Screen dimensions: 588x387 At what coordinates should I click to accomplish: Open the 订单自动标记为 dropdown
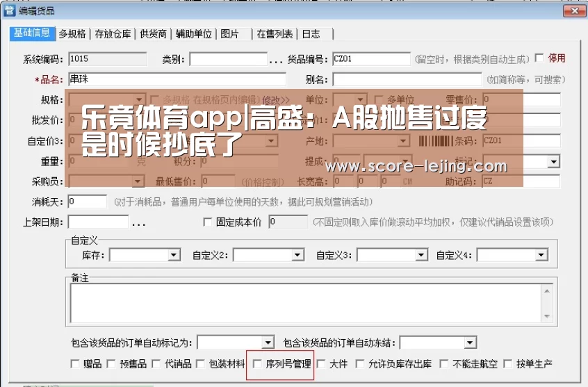tap(268, 343)
